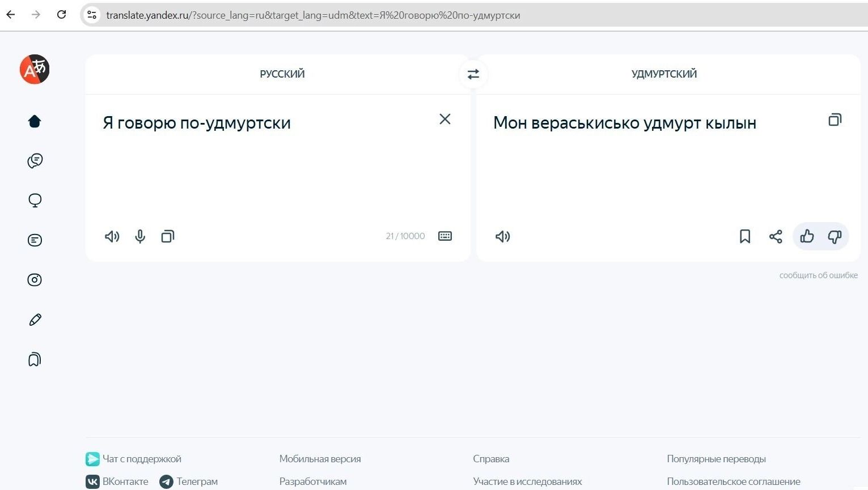
Task: Copy the Russian source text
Action: pyautogui.click(x=168, y=236)
